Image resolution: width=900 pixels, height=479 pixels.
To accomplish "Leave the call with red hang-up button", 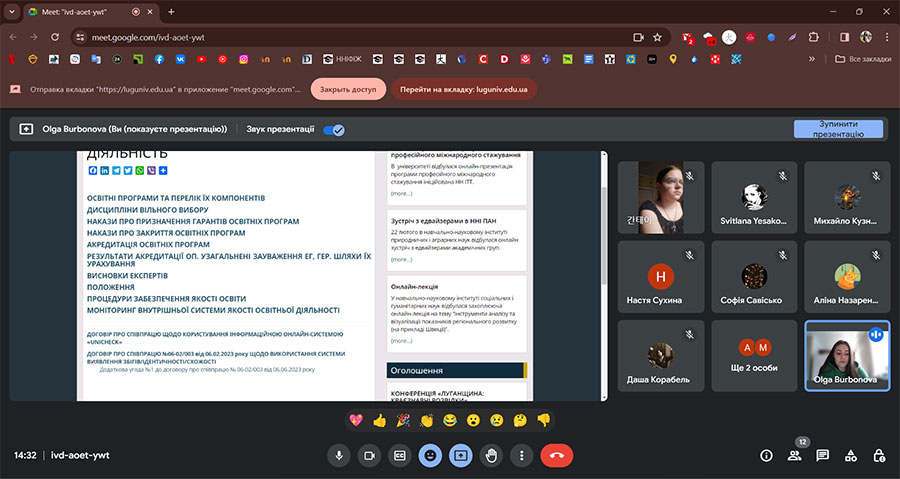I will [x=557, y=455].
